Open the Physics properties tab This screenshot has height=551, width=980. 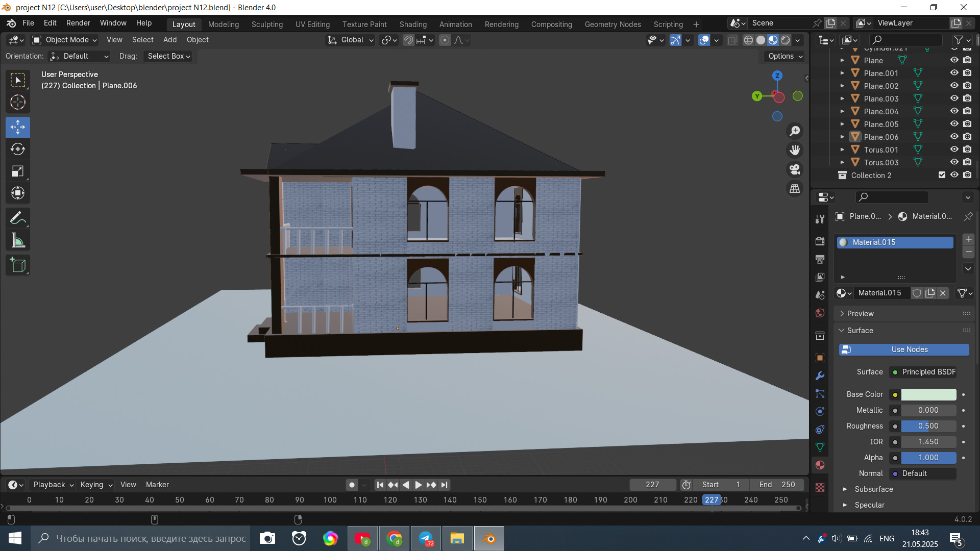(820, 411)
